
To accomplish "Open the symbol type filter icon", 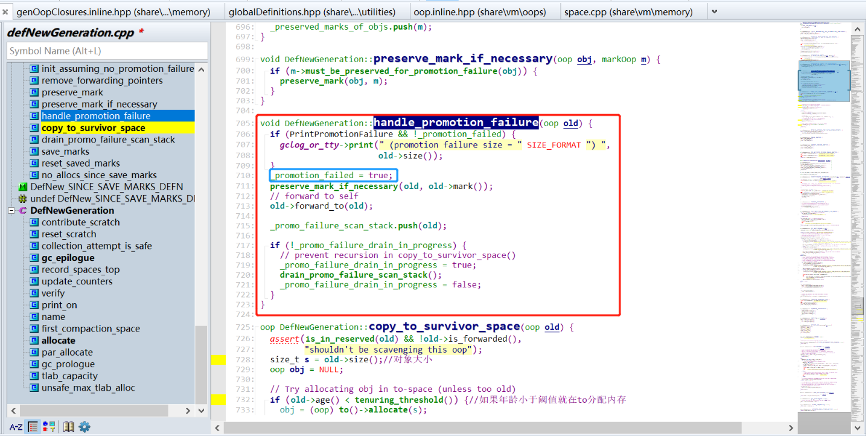I will [49, 427].
